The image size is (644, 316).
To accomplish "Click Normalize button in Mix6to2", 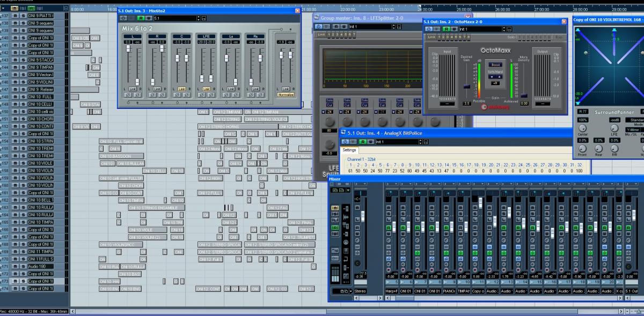I will 286,94.
